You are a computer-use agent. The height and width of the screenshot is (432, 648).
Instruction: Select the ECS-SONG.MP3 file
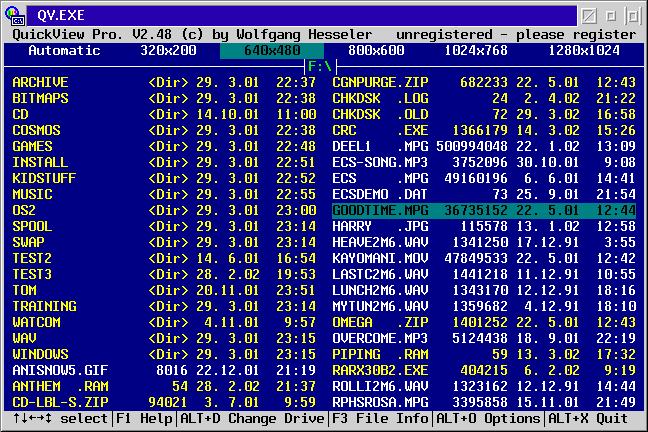coord(484,162)
